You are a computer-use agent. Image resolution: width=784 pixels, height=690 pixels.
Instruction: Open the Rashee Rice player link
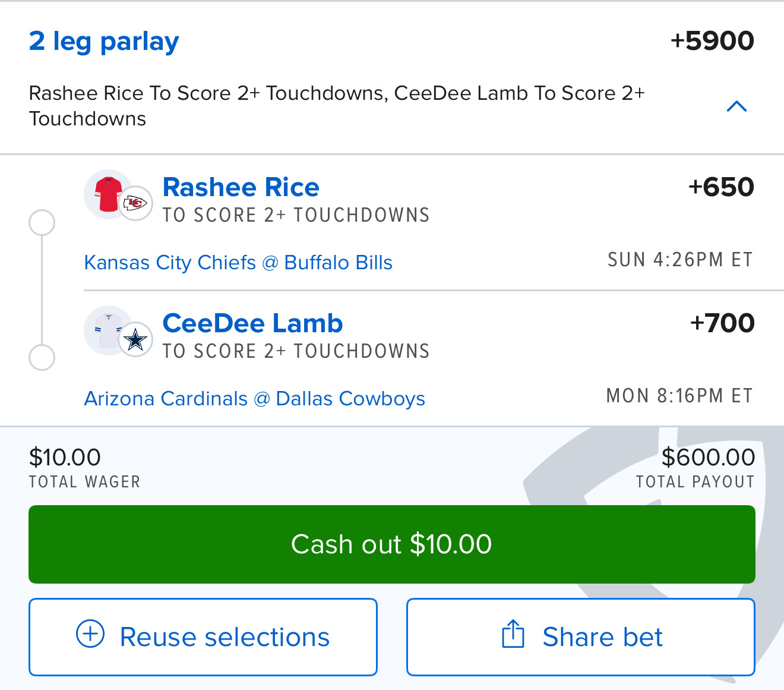click(241, 187)
